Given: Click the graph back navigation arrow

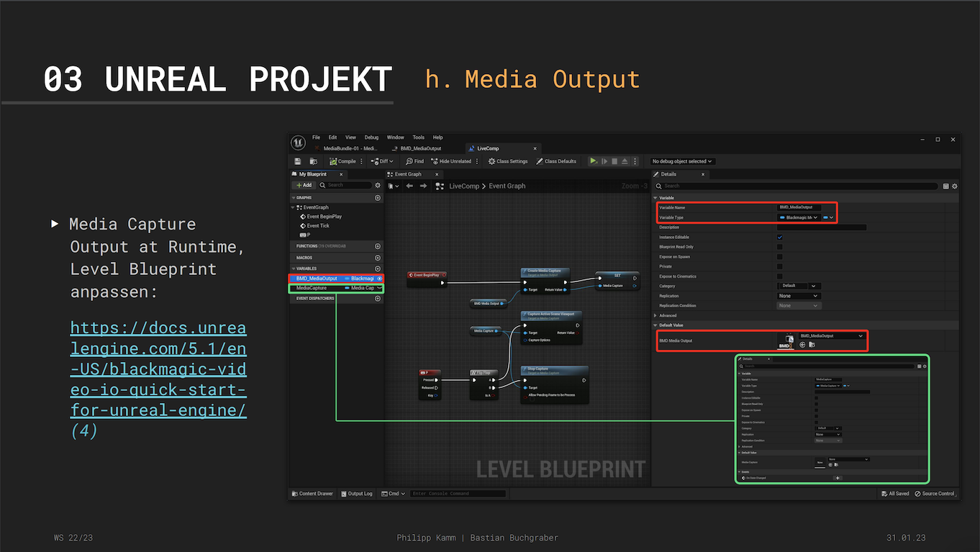Looking at the screenshot, I should tap(409, 186).
